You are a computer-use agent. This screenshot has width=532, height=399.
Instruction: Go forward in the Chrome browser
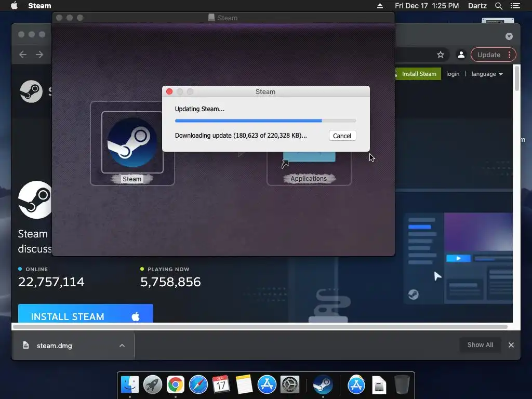pyautogui.click(x=39, y=55)
